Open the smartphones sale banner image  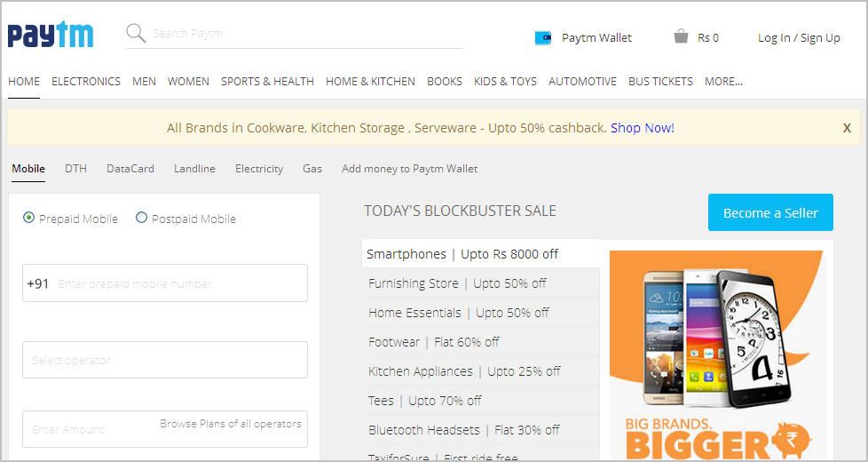pyautogui.click(x=716, y=354)
